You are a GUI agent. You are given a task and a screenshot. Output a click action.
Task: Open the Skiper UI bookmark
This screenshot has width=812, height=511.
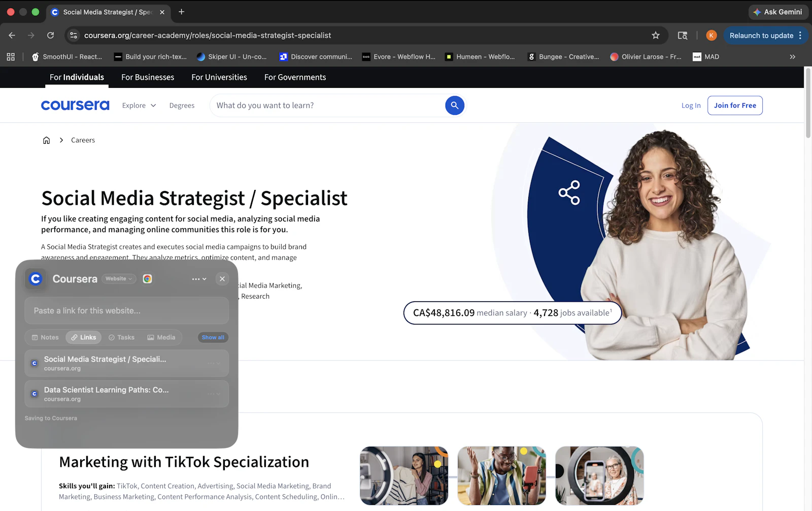231,57
